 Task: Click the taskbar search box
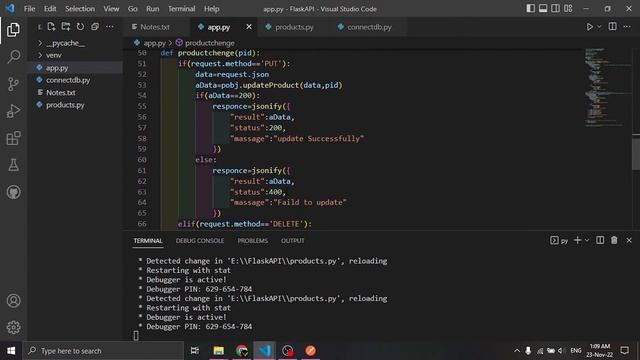[104, 351]
